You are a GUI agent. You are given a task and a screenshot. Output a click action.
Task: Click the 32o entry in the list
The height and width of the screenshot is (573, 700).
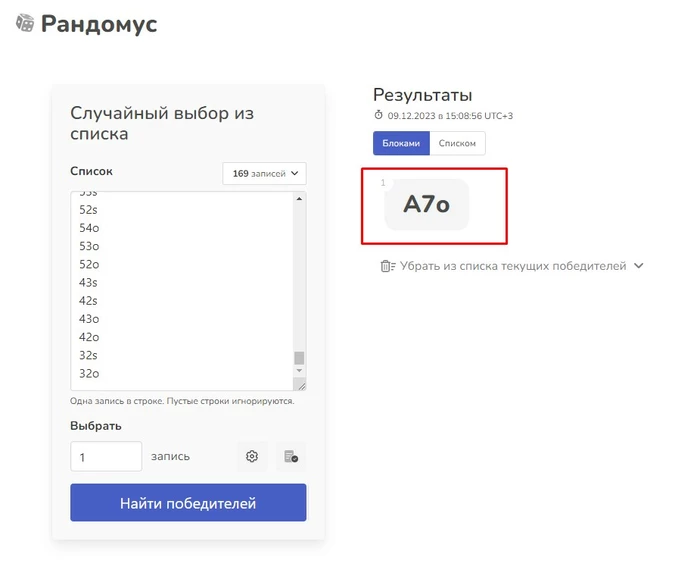(x=89, y=374)
